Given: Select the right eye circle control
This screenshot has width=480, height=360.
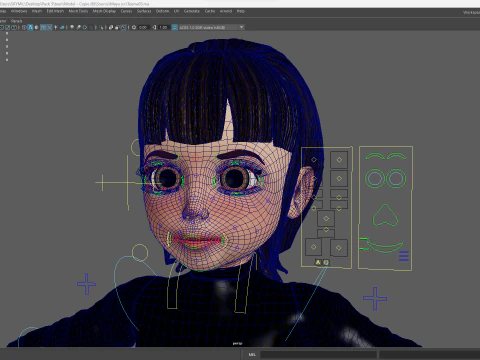Looking at the screenshot, I should (396, 178).
